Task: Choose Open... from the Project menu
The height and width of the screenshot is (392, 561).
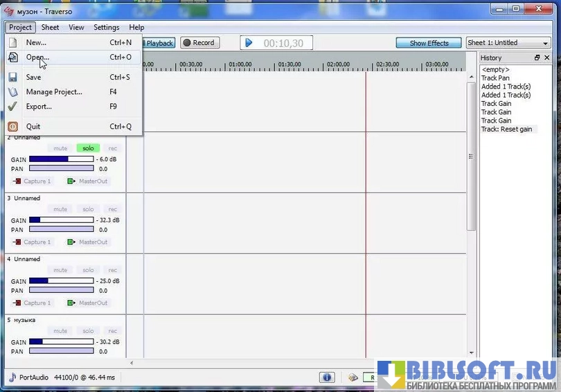Action: pos(38,57)
